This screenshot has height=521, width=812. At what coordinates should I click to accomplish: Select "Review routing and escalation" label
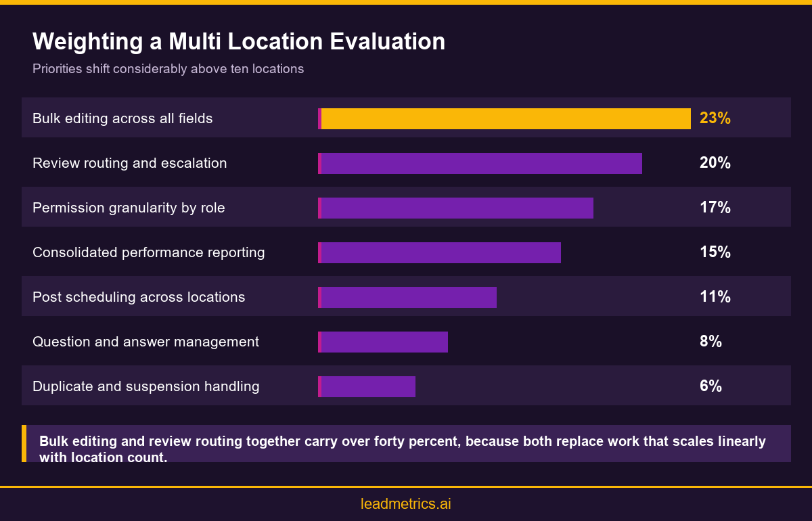[130, 163]
